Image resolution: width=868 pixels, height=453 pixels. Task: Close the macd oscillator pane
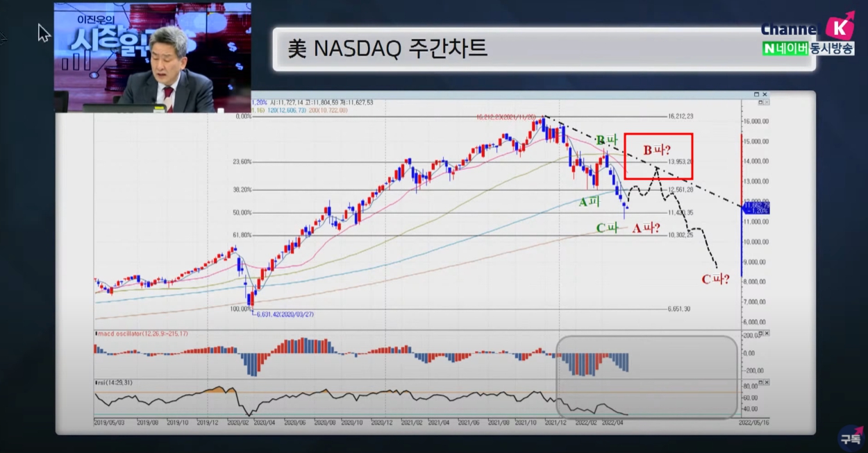(767, 334)
